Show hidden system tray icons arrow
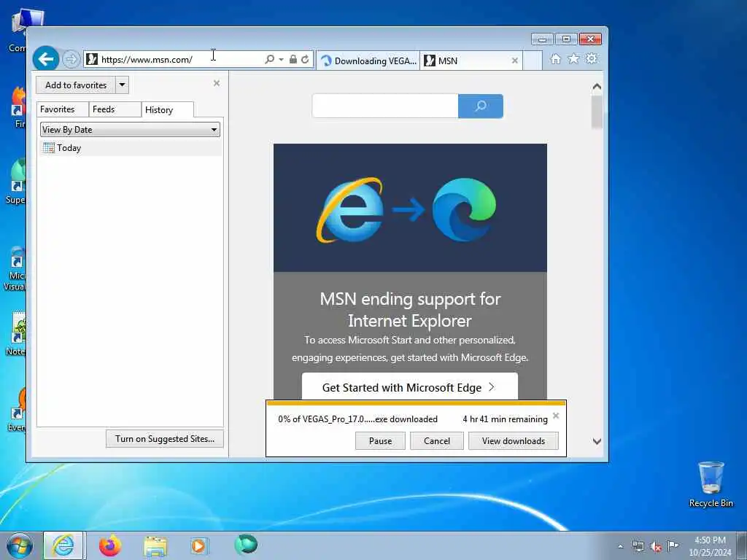The image size is (747, 560). click(x=620, y=547)
